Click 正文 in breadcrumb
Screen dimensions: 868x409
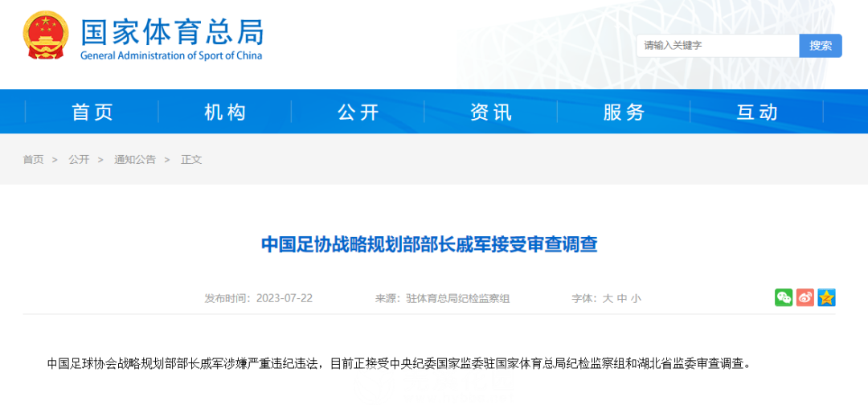click(191, 159)
